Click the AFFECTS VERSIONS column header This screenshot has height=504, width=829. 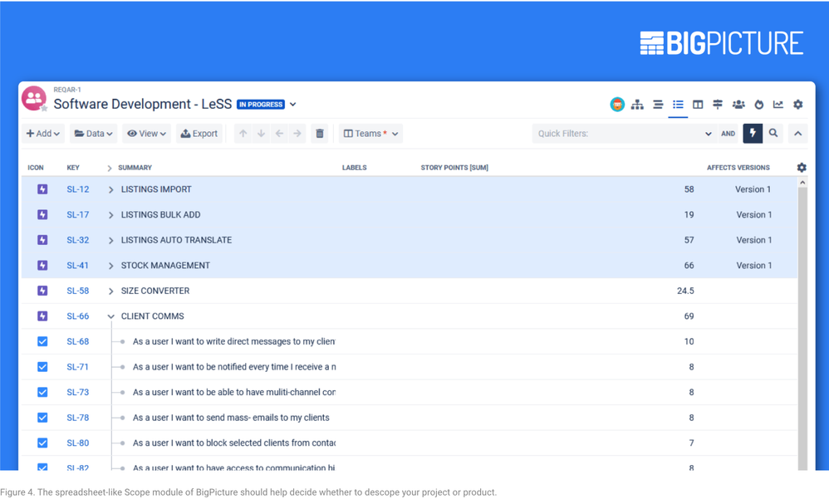[738, 168]
